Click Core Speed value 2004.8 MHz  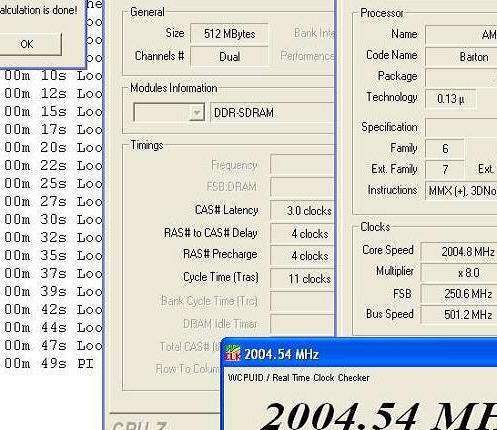[459, 251]
